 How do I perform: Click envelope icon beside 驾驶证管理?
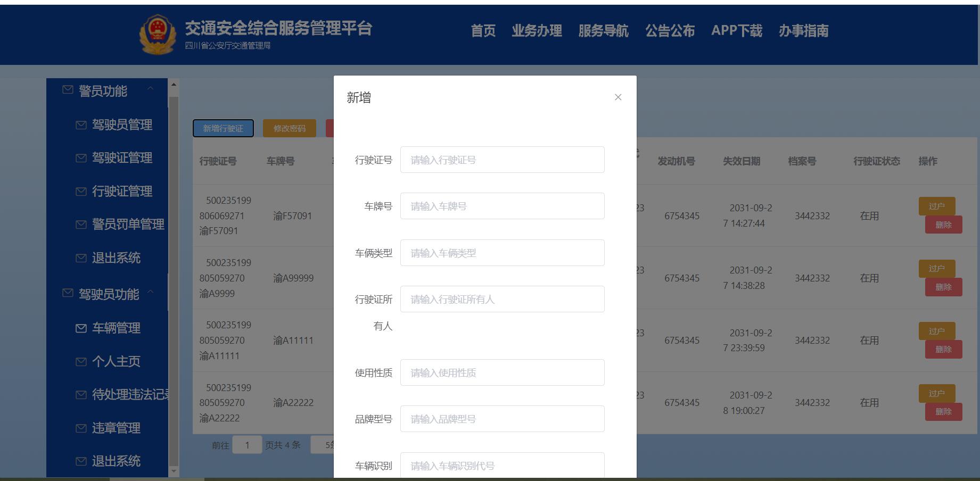coord(81,158)
